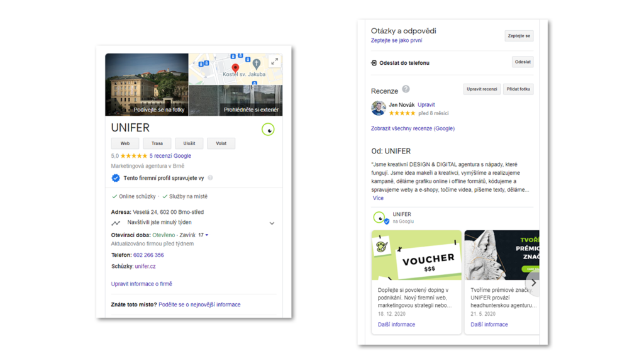Screen dimensions: 644x363
Task: Open the VOUCHER post image
Action: [x=416, y=255]
